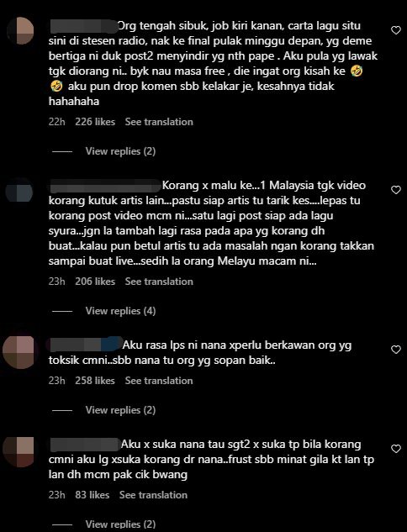Tap the heart on "Aku x suka nana" comment

[396, 449]
